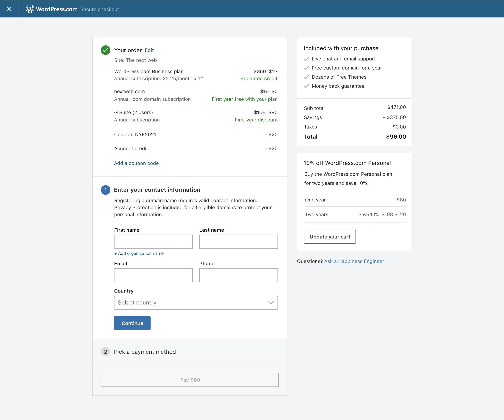504x420 pixels.
Task: Focus the Email field
Action: pyautogui.click(x=153, y=275)
